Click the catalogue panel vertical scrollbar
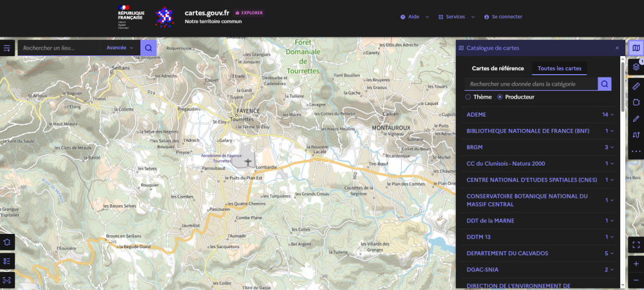This screenshot has width=644, height=290. coord(623,86)
